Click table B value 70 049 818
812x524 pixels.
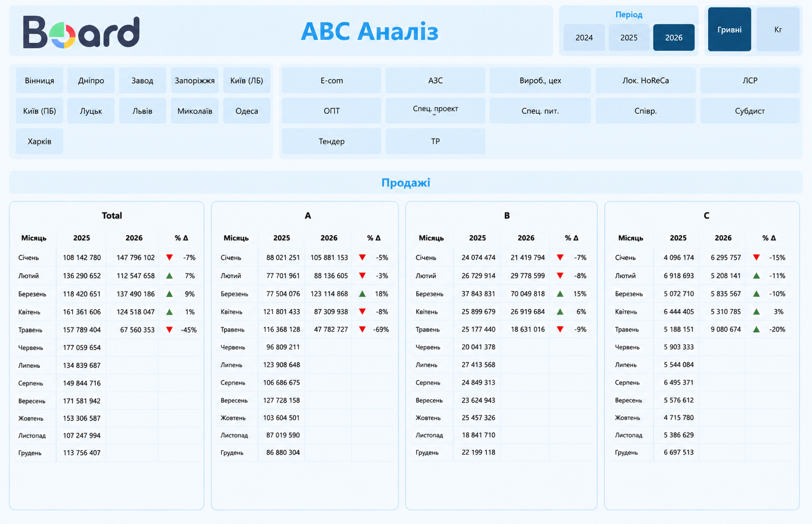pyautogui.click(x=527, y=294)
